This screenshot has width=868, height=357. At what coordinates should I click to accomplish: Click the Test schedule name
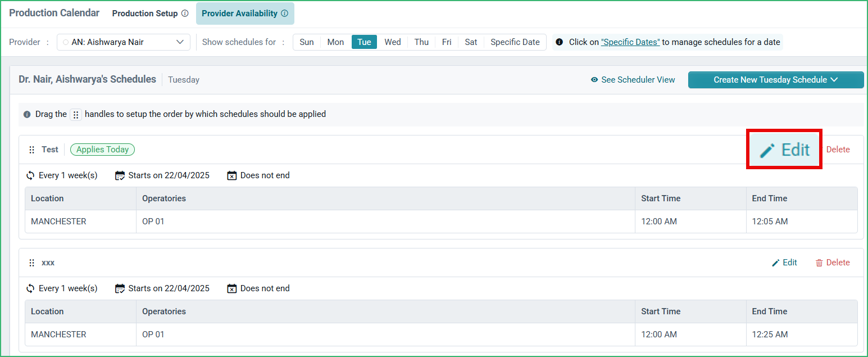point(50,150)
